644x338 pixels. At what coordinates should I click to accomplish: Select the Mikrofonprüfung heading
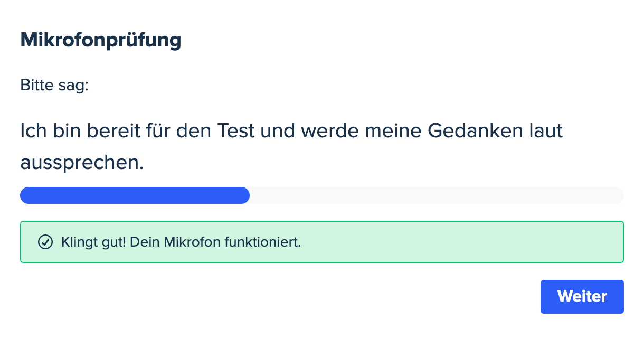pyautogui.click(x=100, y=41)
